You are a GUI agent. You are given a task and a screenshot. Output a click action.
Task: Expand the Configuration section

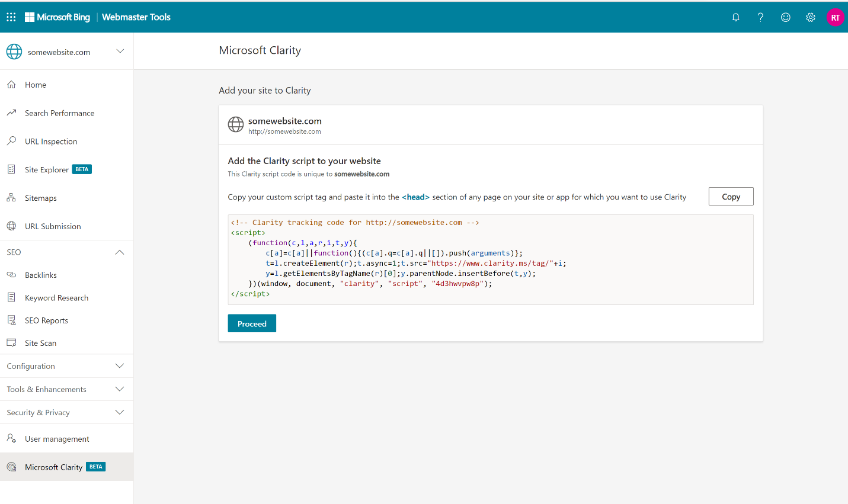[x=66, y=366]
